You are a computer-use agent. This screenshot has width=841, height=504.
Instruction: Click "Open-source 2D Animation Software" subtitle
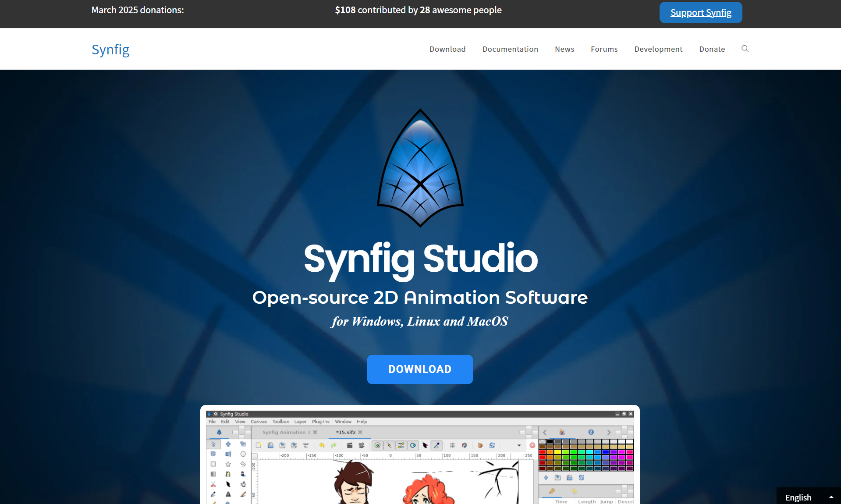pyautogui.click(x=420, y=298)
